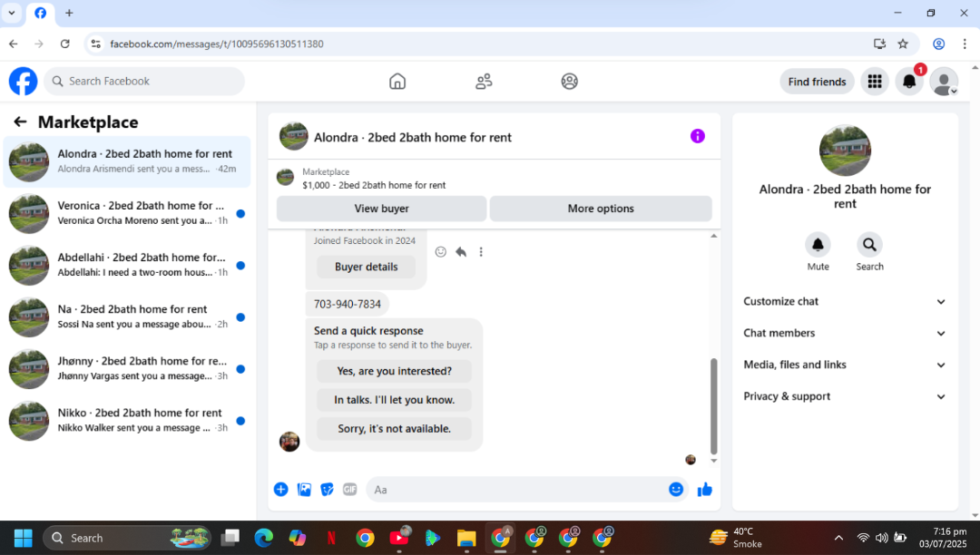Image resolution: width=980 pixels, height=555 pixels.
Task: Click the listing thumbnail in Marketplace banner
Action: click(x=285, y=178)
